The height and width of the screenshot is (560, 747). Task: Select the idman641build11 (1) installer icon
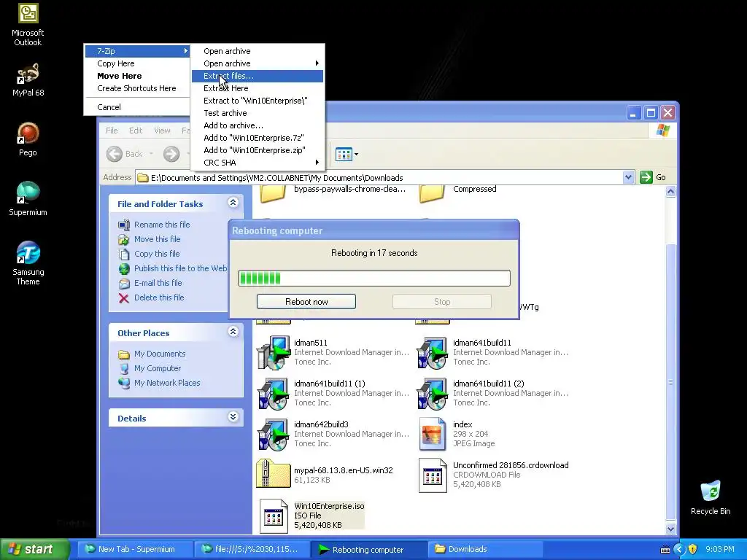coord(273,393)
